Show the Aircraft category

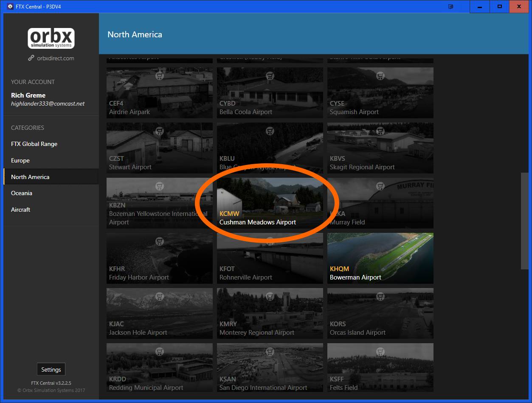pyautogui.click(x=51, y=210)
